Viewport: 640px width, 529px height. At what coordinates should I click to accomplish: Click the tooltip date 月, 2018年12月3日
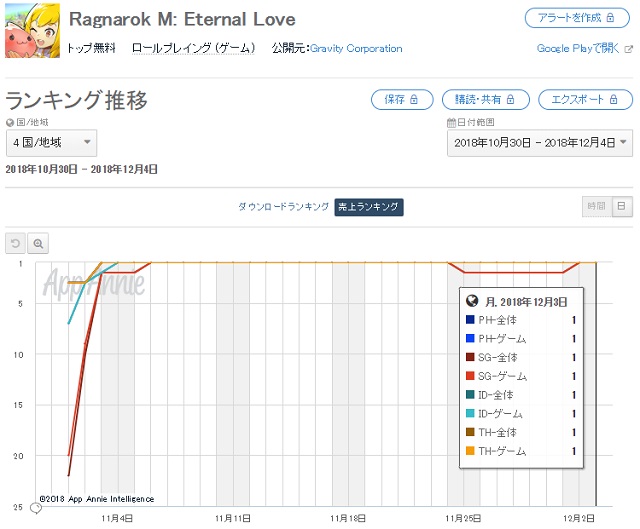tap(526, 302)
